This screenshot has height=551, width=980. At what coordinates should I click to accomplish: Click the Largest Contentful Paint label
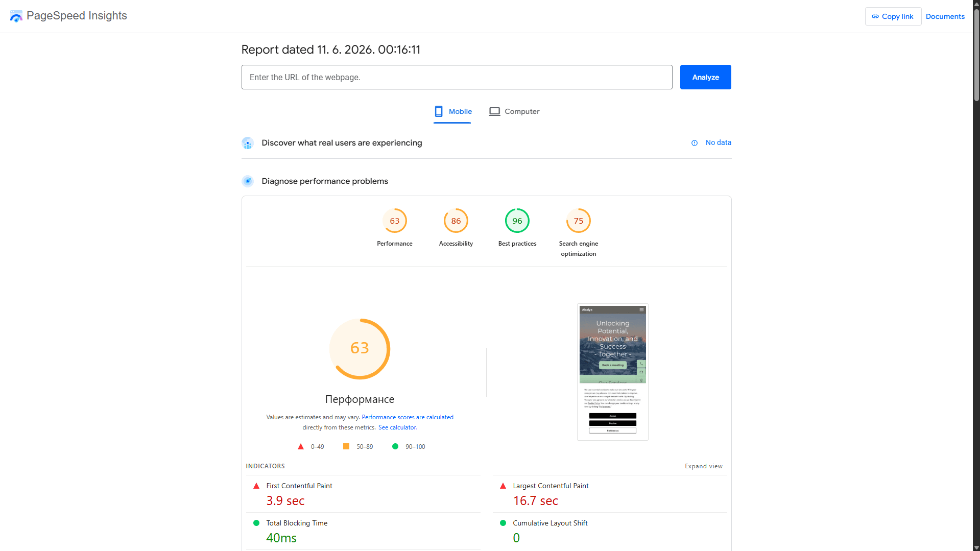(551, 486)
